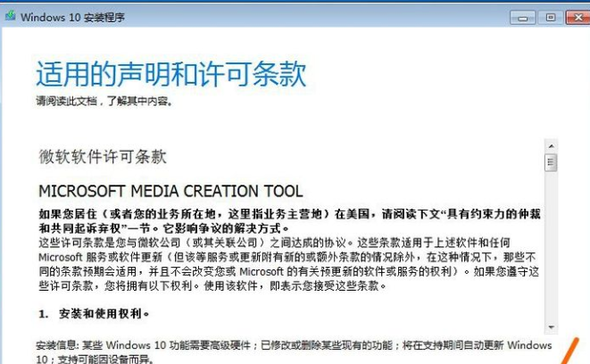Click the scrollbar thumb in license text
The height and width of the screenshot is (364, 590).
[551, 162]
